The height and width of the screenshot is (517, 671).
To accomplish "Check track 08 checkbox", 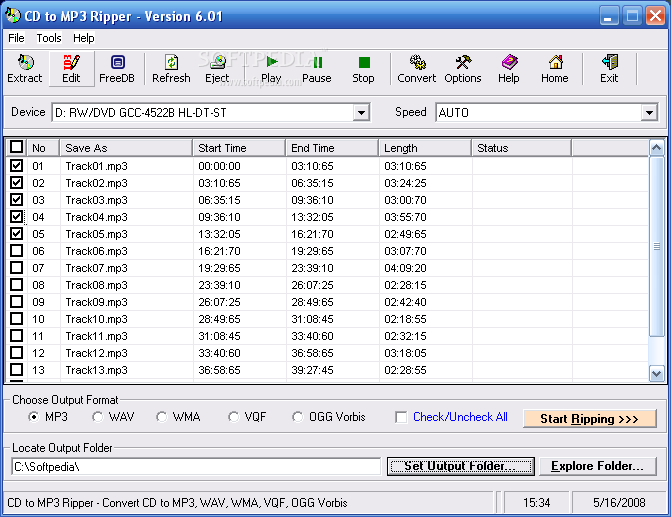I will click(x=16, y=285).
